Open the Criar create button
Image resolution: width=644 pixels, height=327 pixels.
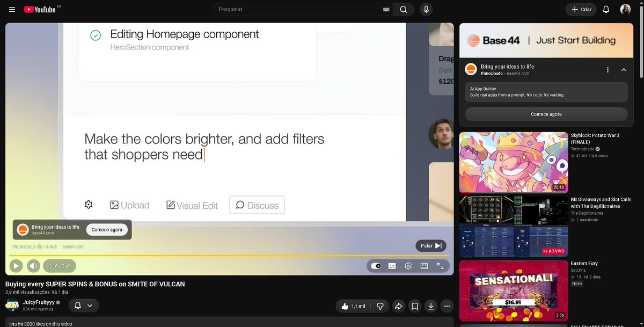pyautogui.click(x=581, y=9)
